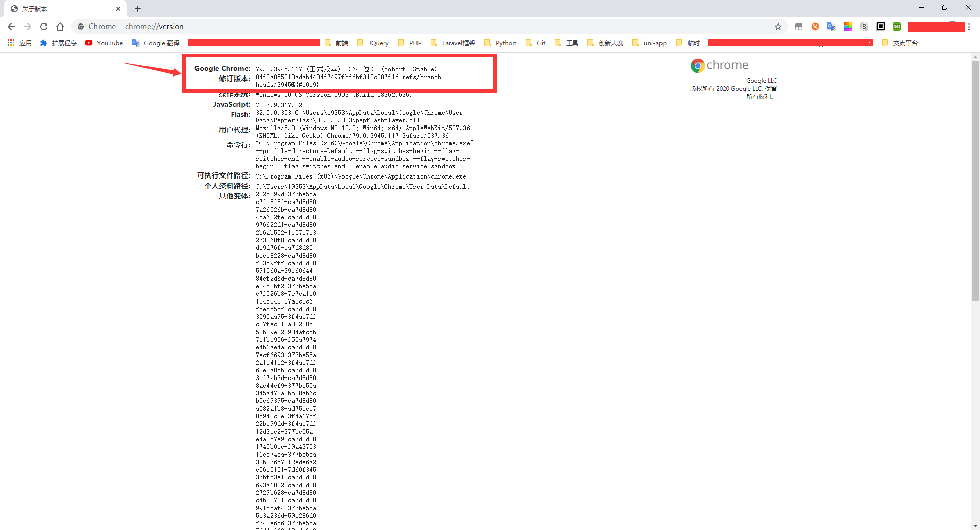Restore down the Chrome window
Viewport: 980px width, 530px height.
click(x=945, y=7)
